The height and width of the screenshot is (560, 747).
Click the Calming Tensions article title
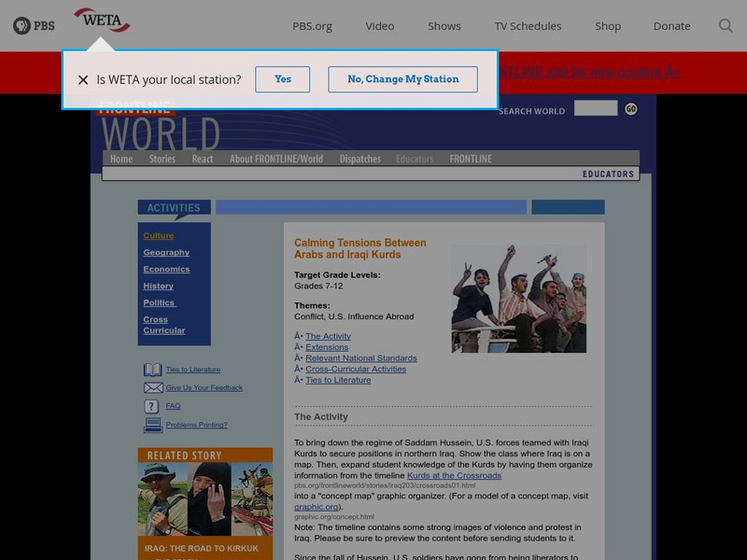(x=360, y=248)
